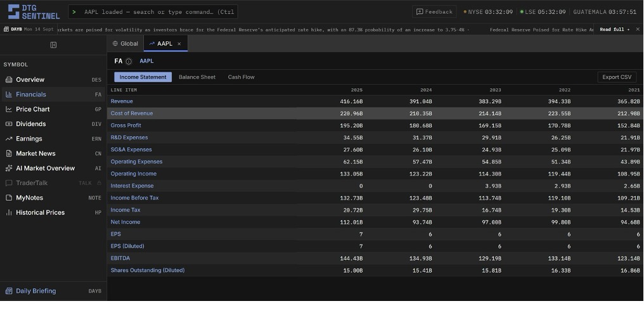Click the AAPL symbol link beside FA
Image resolution: width=644 pixels, height=313 pixels.
pyautogui.click(x=146, y=61)
